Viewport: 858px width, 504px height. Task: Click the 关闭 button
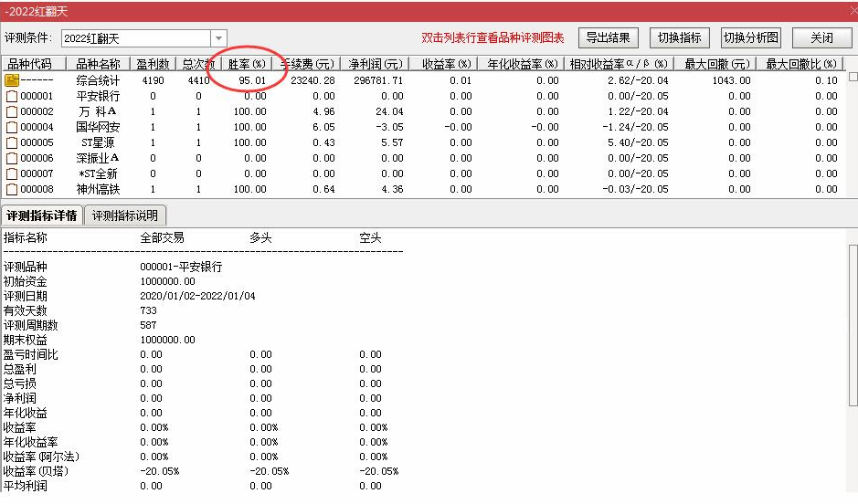(x=821, y=37)
